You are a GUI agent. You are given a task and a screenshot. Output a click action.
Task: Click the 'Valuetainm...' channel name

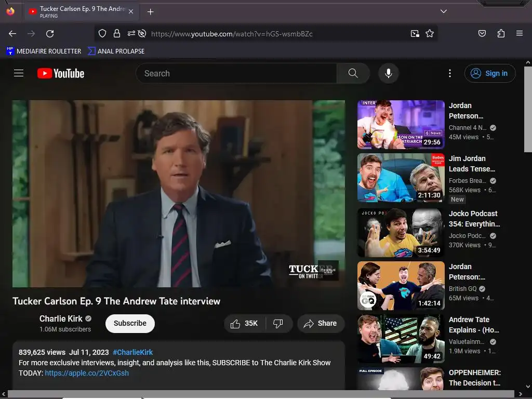click(x=467, y=342)
